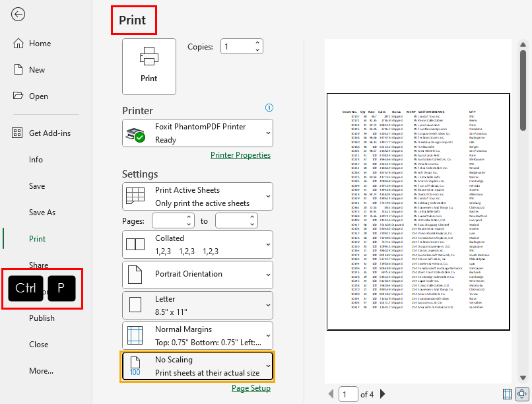Open More... in the sidebar
The width and height of the screenshot is (532, 404).
tap(41, 371)
